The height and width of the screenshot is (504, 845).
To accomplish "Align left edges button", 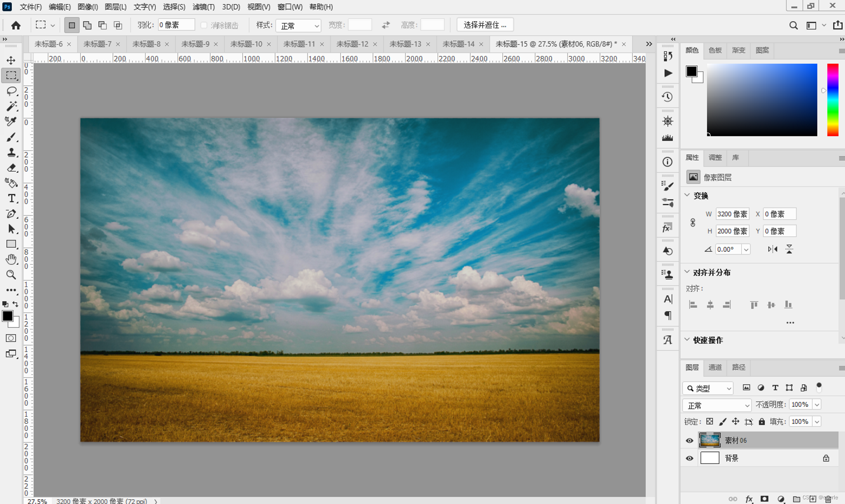I will pyautogui.click(x=693, y=305).
